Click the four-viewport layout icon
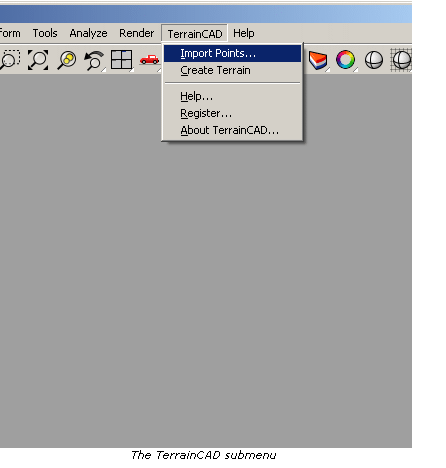 [x=121, y=60]
